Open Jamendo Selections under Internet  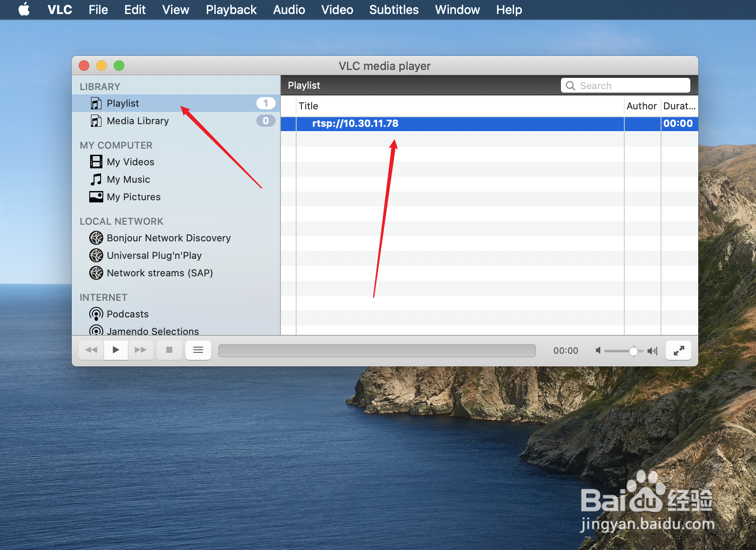(176, 330)
